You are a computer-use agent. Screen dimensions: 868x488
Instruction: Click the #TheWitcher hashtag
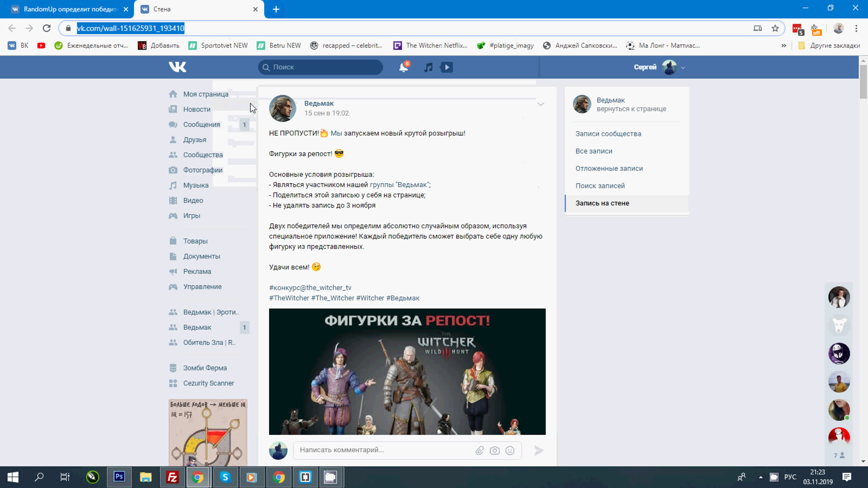pos(289,298)
